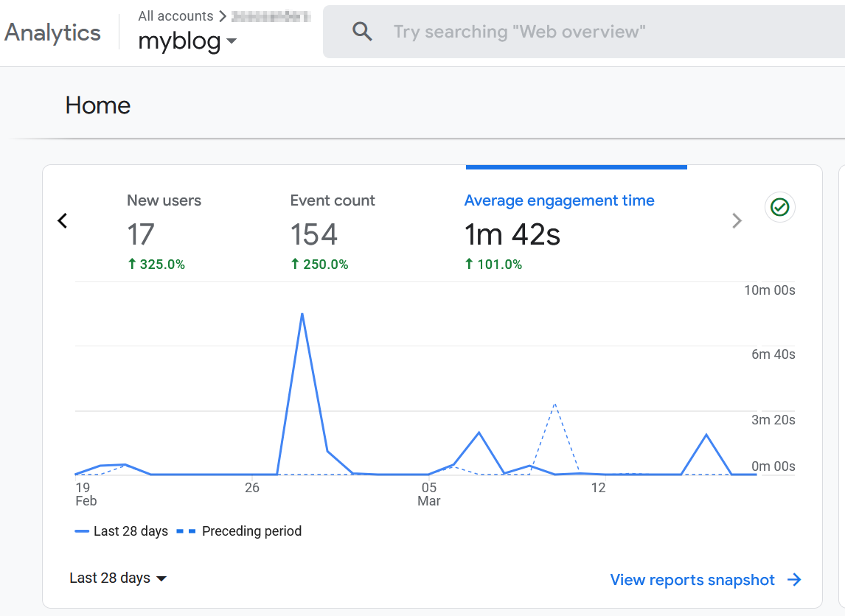845x616 pixels.
Task: Click the green checkmark status icon
Action: tap(779, 208)
